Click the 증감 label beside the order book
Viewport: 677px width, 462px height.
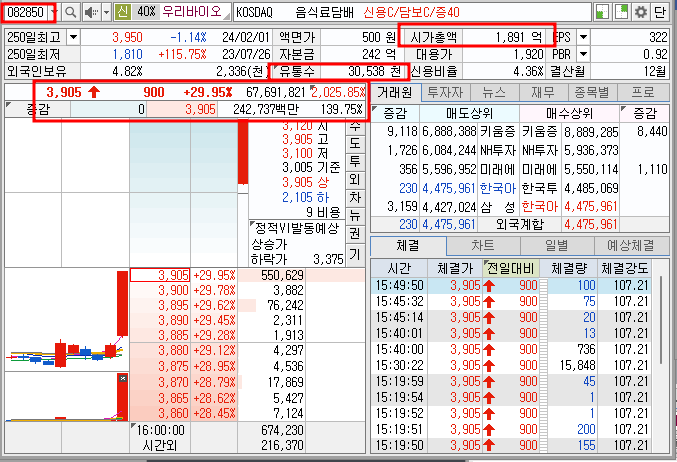pyautogui.click(x=38, y=109)
